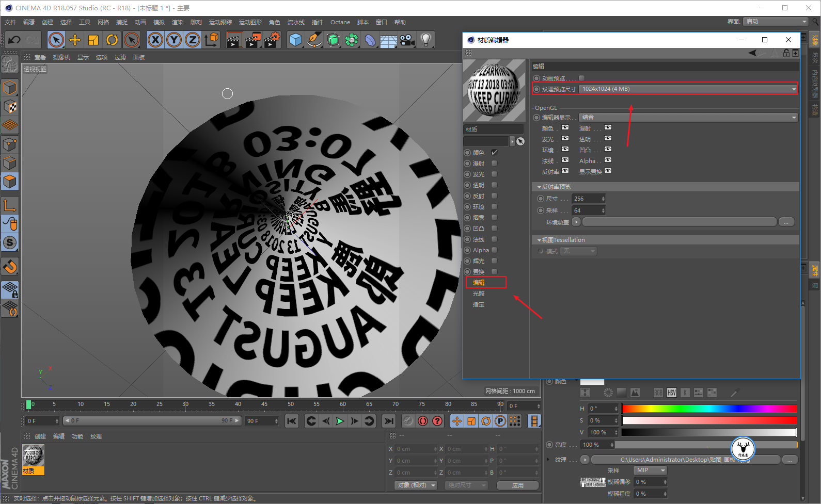Open the Spline pen tool
The width and height of the screenshot is (821, 504).
pos(314,40)
